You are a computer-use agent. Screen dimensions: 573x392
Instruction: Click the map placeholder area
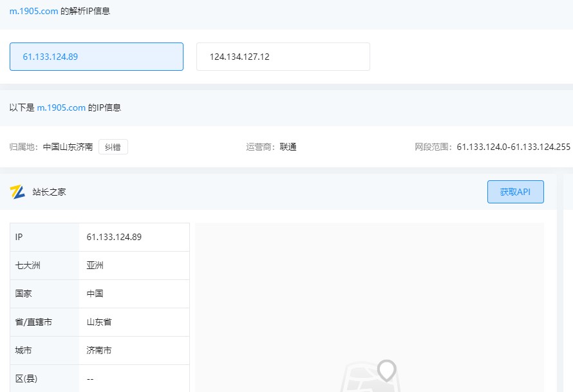click(370, 307)
